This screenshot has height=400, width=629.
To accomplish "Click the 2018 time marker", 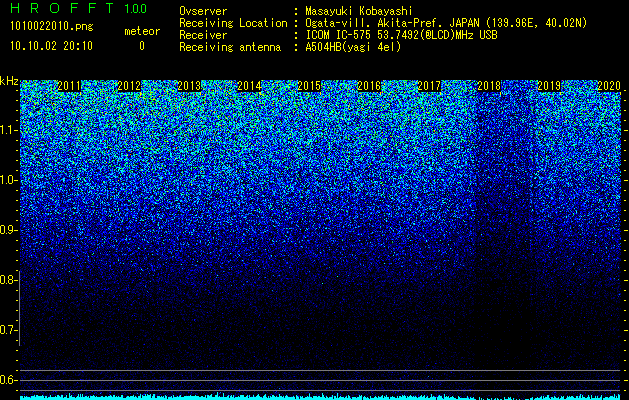I will [489, 86].
